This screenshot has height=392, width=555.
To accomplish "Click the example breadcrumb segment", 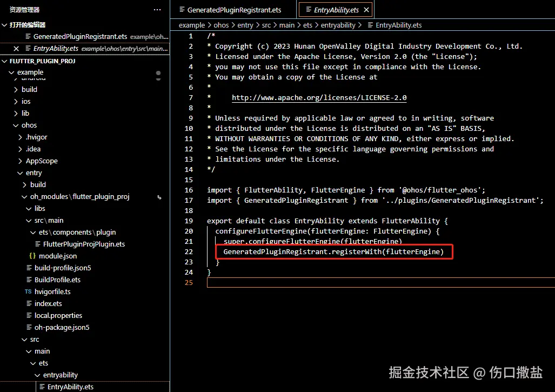I will tap(191, 25).
